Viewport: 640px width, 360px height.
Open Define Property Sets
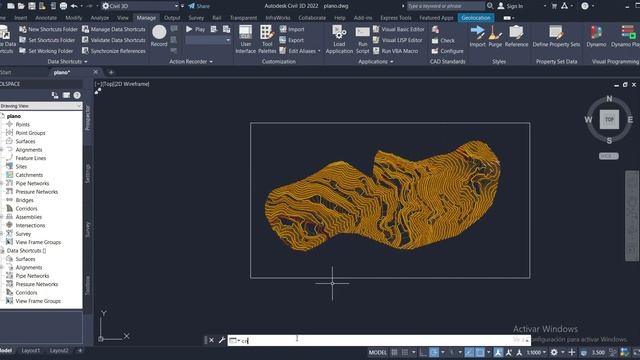pyautogui.click(x=556, y=36)
